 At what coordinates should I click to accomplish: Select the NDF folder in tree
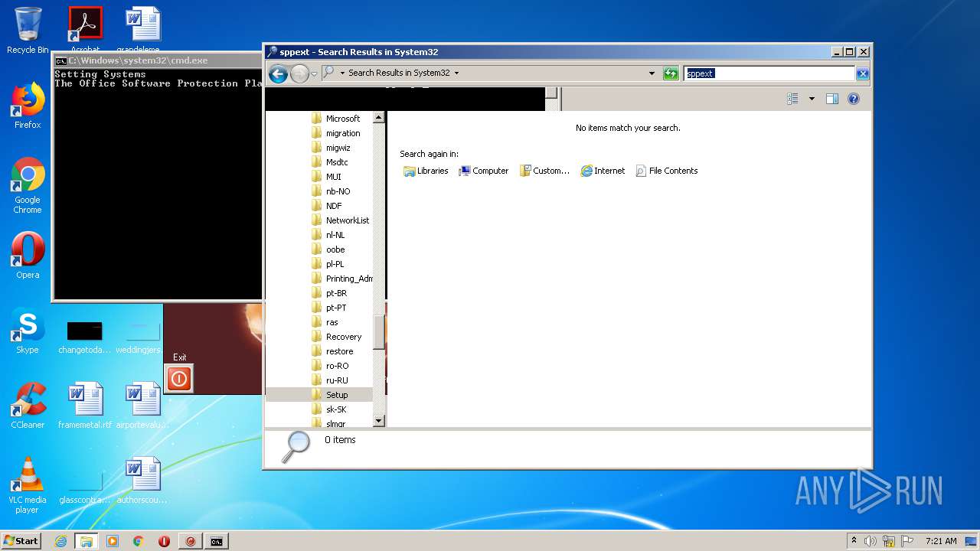pos(327,206)
